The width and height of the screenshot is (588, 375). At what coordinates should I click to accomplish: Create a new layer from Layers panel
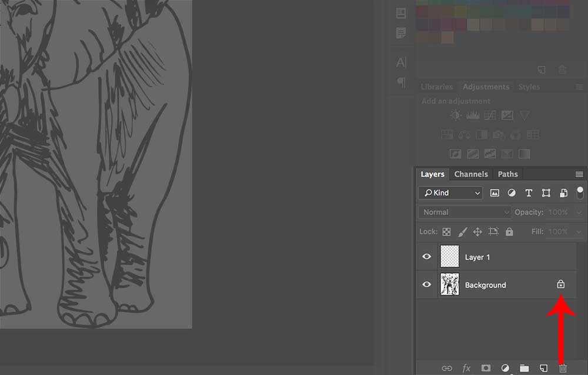pyautogui.click(x=543, y=369)
